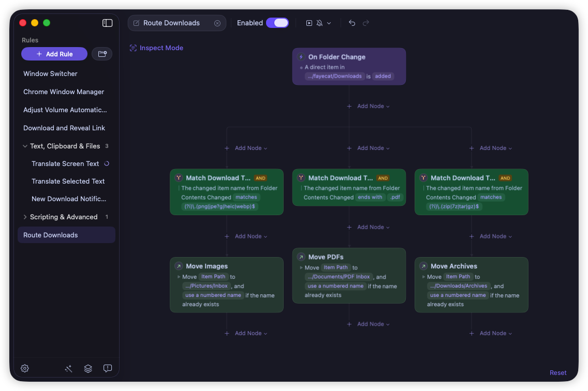Click the 'added' condition chip

click(x=383, y=76)
